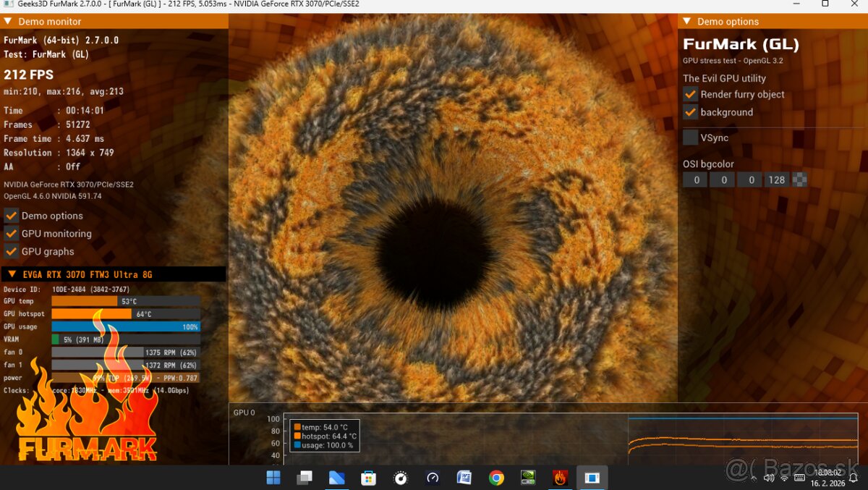Collapse the Demo options panel

point(687,22)
